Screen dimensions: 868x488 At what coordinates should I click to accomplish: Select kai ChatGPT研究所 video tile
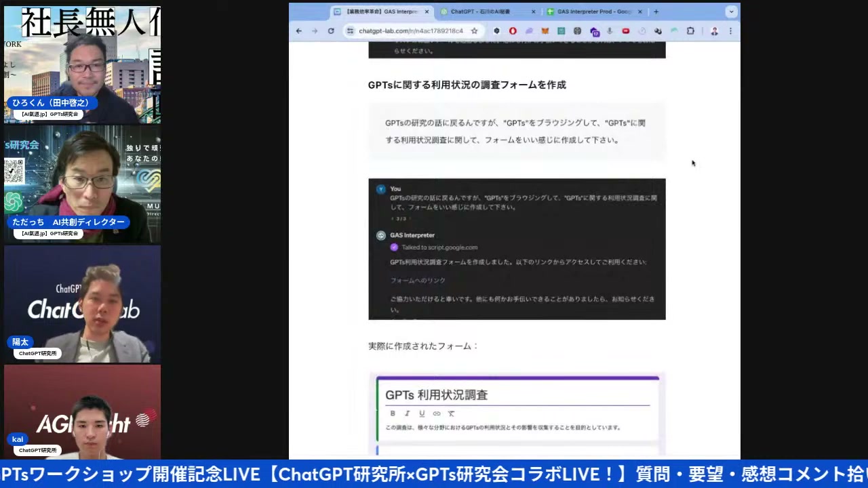82,413
